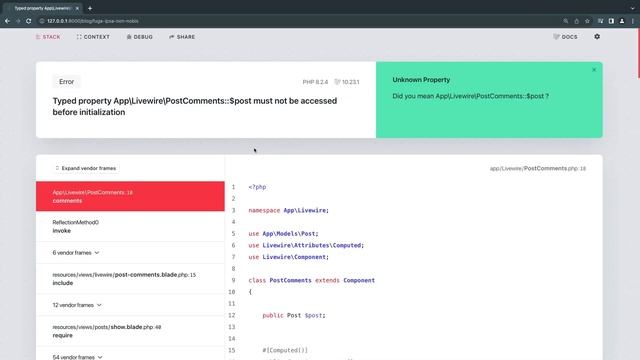This screenshot has height=360, width=640.
Task: Click the '<?php' opening tag line
Action: coord(257,187)
